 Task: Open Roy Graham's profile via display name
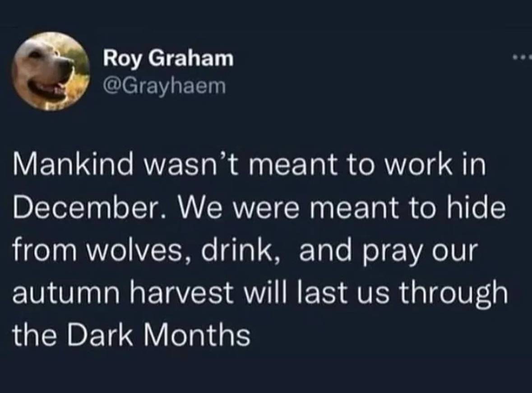click(169, 58)
